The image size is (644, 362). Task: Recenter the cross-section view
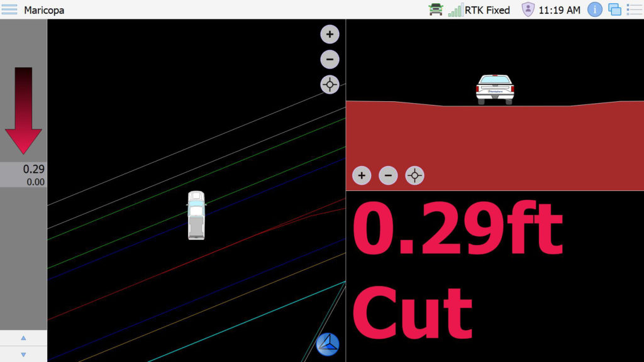coord(414,175)
